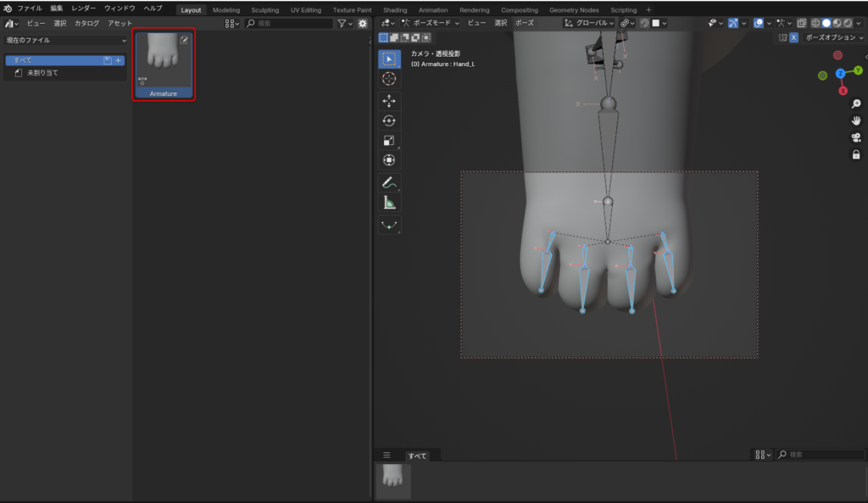This screenshot has width=868, height=503.
Task: Choose the Measure tool
Action: [389, 204]
